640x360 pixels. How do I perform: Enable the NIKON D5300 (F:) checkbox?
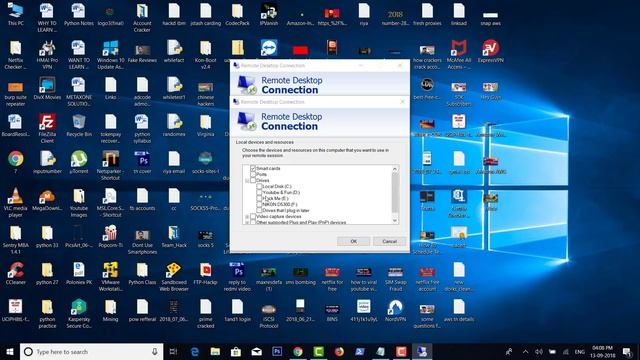[259, 204]
